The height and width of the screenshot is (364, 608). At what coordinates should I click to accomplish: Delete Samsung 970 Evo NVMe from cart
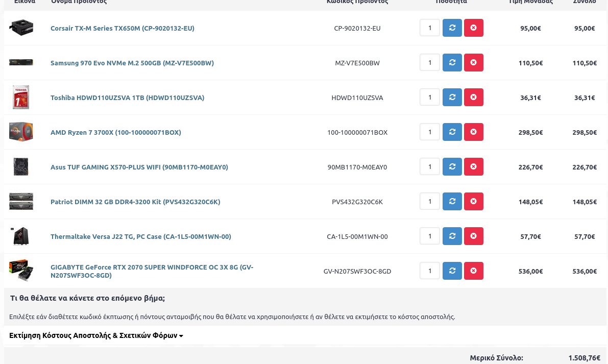coord(473,62)
